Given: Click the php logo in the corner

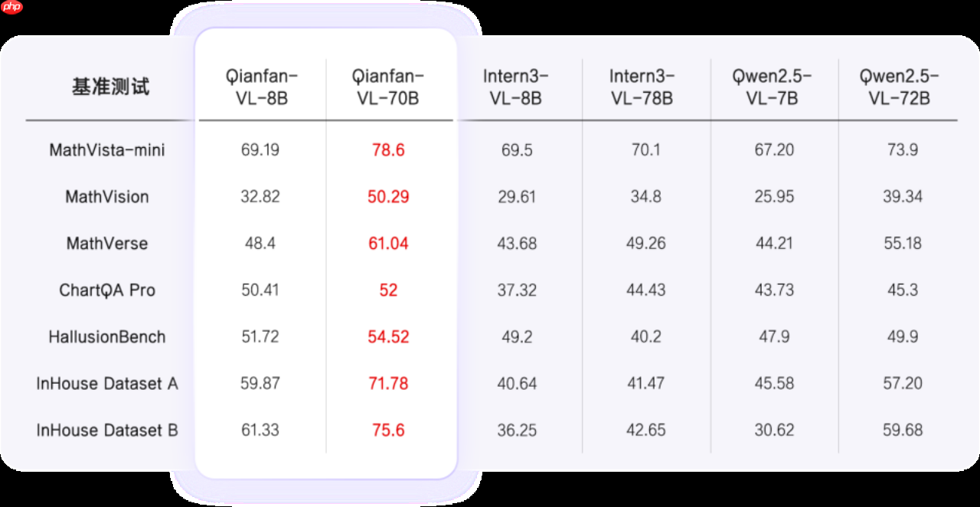Looking at the screenshot, I should click(x=12, y=8).
